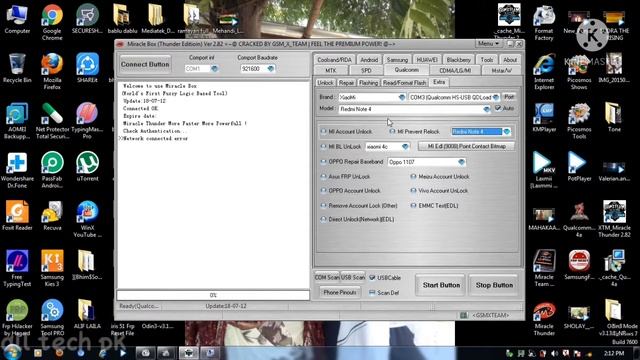Click MI Edl (9008) Point Contact Bitmap button
640x360 pixels.
tap(466, 146)
